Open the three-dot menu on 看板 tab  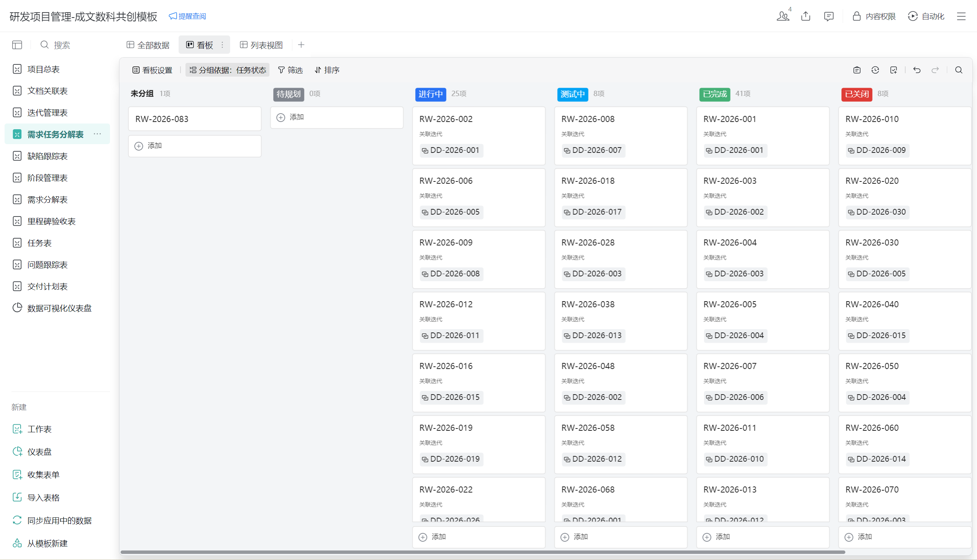click(222, 45)
